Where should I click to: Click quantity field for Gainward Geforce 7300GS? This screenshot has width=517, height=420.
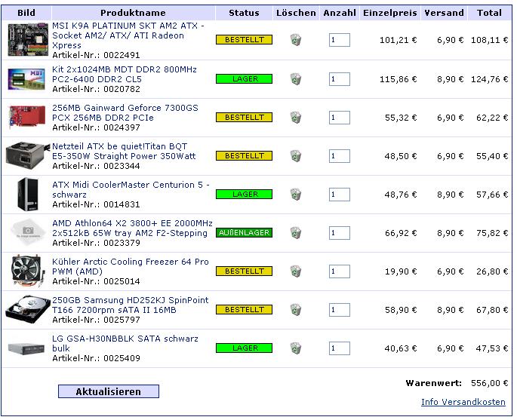340,118
